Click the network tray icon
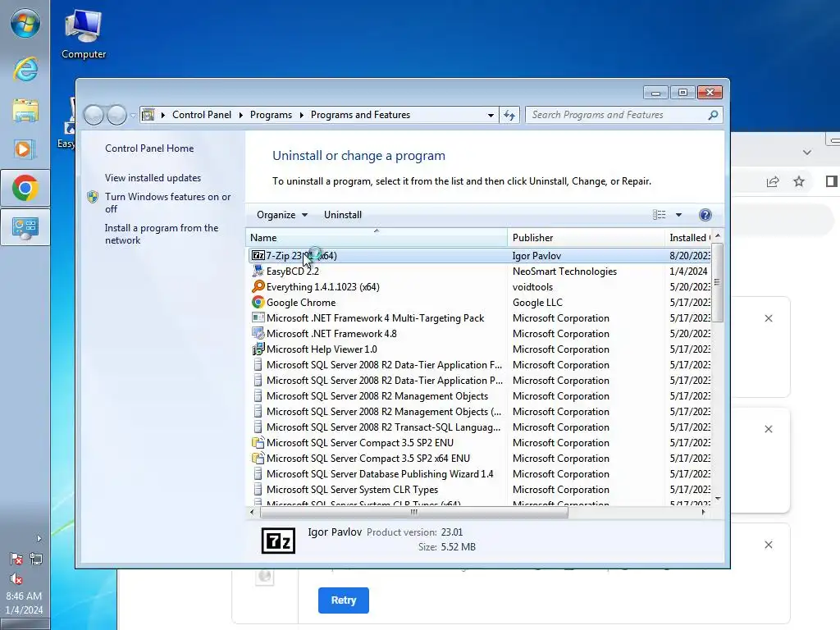The width and height of the screenshot is (840, 630). (36, 559)
